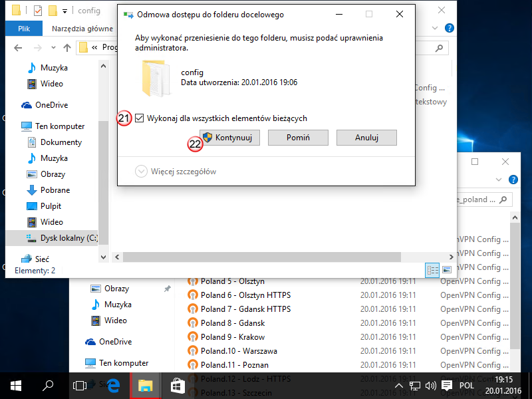This screenshot has height=399, width=532.
Task: Select Ten komputer in back Explorer window
Action: [116, 363]
